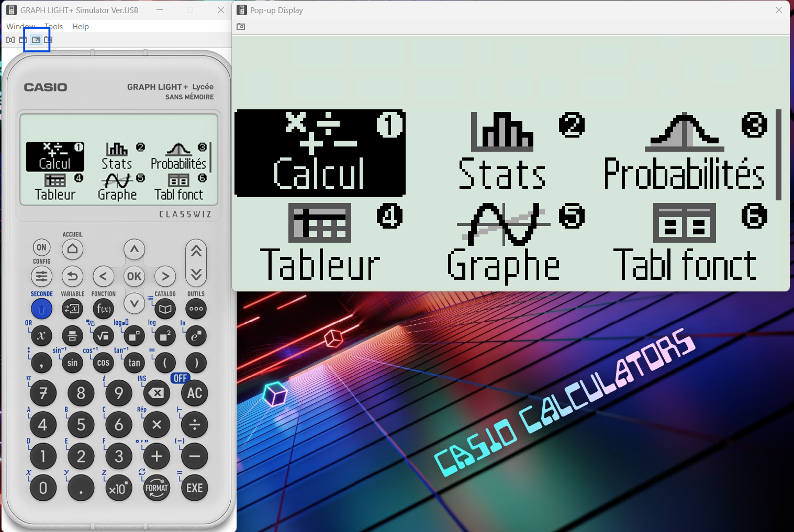
Task: Click the left arrow key
Action: tap(103, 276)
